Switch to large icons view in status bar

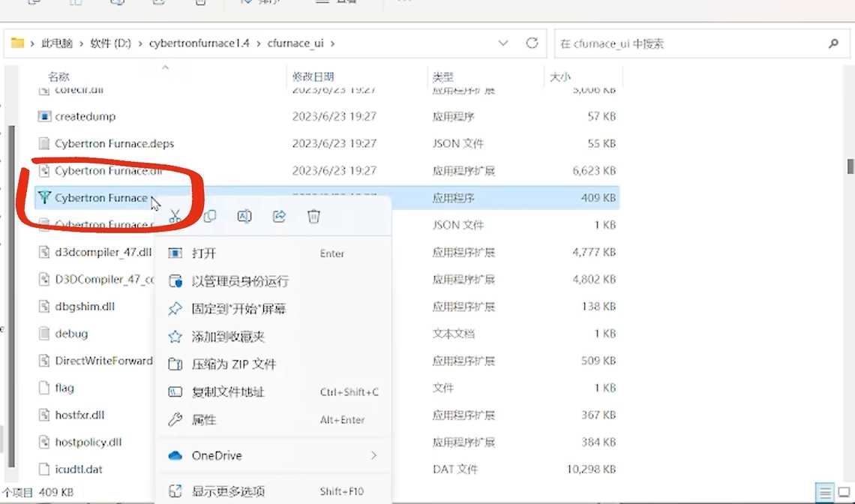844,491
